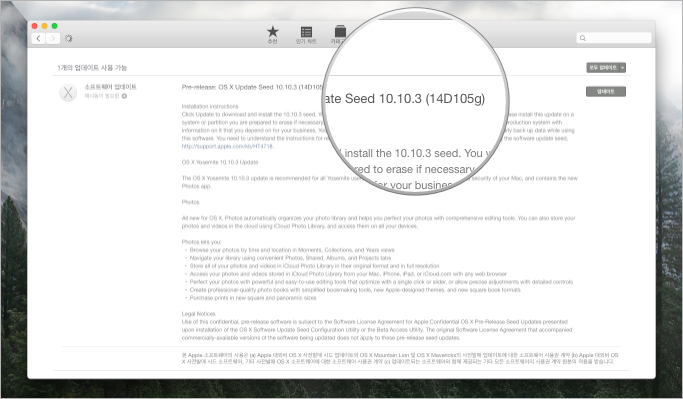
Task: Open the Categories tab
Action: tap(340, 35)
